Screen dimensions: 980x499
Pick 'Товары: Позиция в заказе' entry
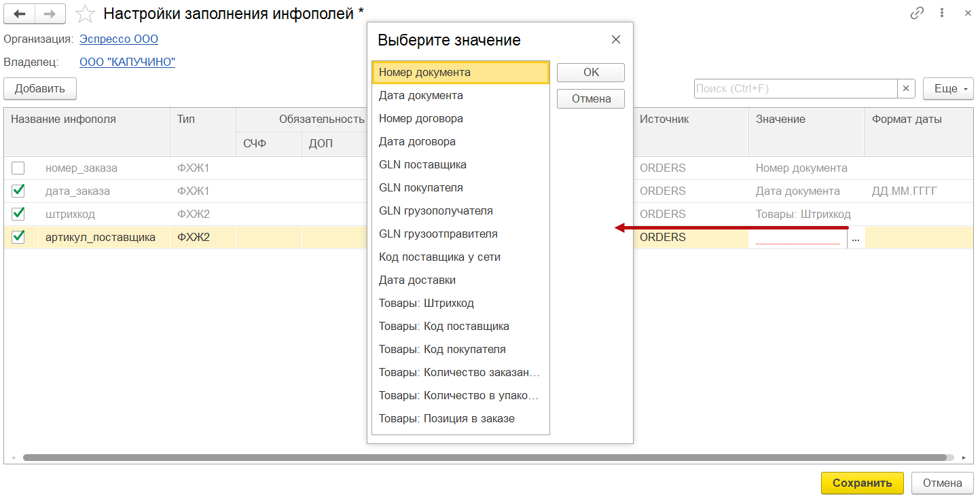460,418
